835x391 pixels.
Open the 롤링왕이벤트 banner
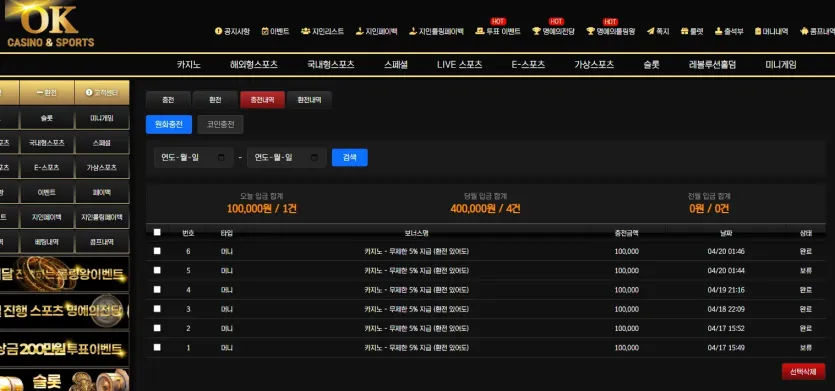tap(64, 274)
